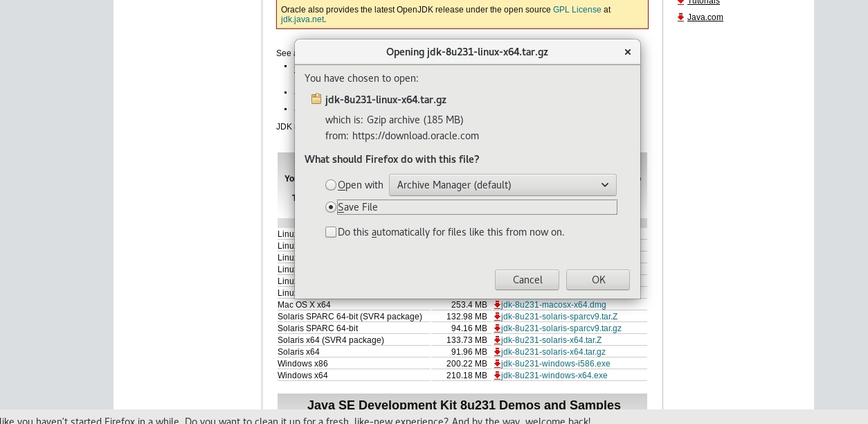The image size is (868, 424).
Task: Click the 210.18 MB size cell
Action: (467, 376)
